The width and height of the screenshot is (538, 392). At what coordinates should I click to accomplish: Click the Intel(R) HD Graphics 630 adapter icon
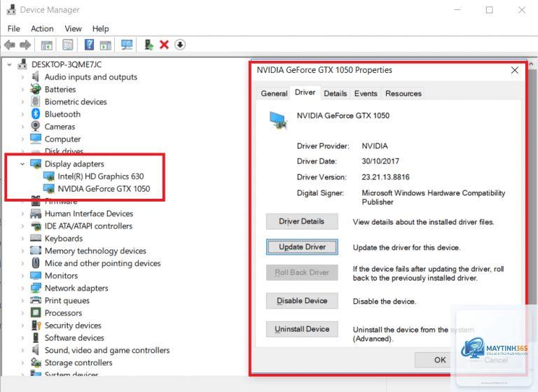pyautogui.click(x=49, y=176)
